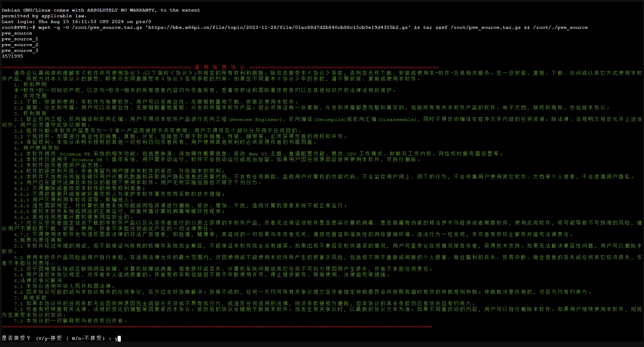Click clause '3.4 保留权利' line
644x347 pixels.
[166, 142]
